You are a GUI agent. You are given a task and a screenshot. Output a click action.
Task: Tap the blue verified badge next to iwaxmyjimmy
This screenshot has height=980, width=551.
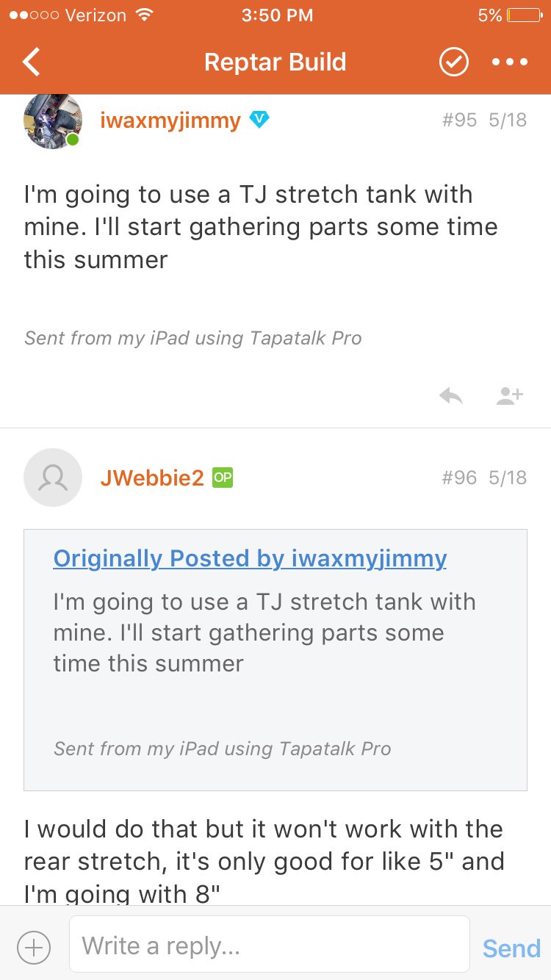[x=259, y=119]
